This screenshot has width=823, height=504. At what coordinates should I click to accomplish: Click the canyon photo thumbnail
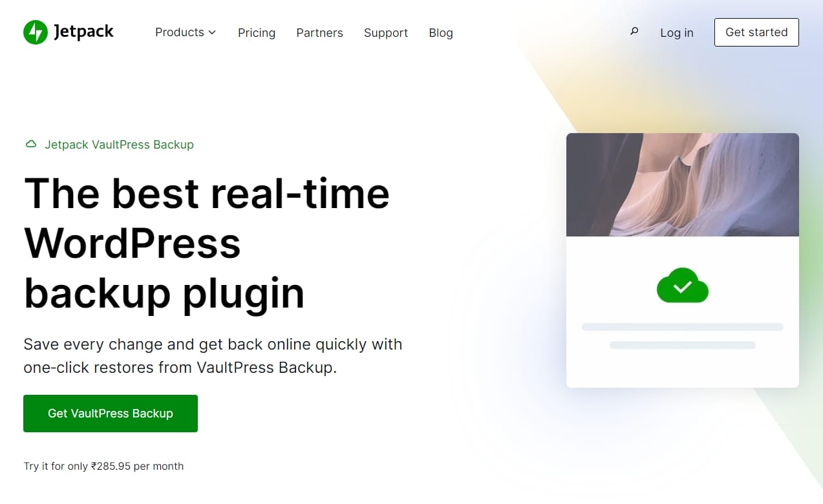(682, 185)
